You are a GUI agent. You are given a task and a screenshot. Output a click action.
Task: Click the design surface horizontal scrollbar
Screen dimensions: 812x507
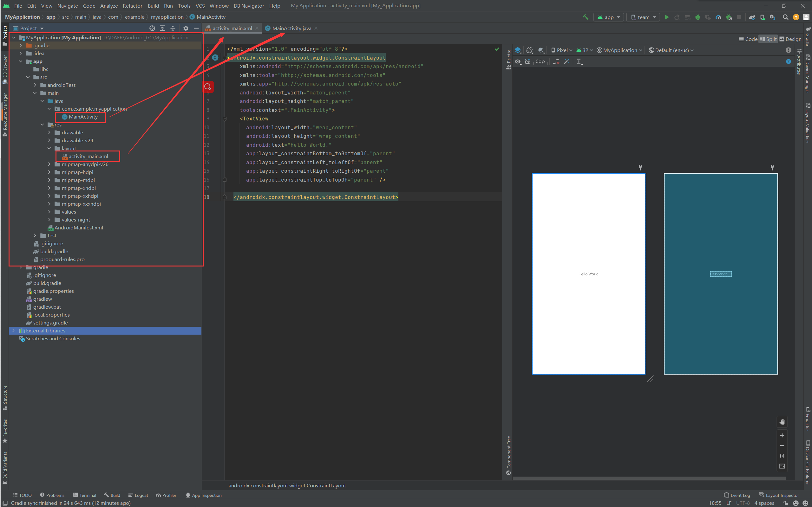point(649,478)
